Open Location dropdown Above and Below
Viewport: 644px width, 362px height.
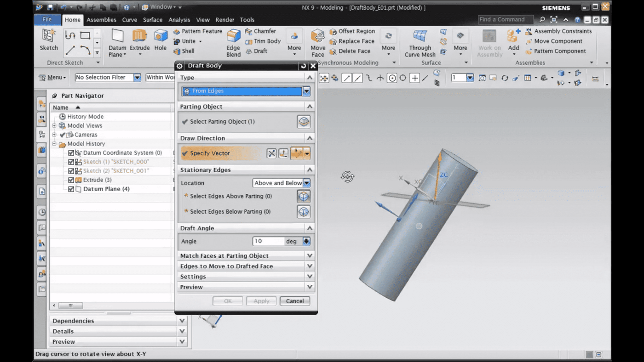pyautogui.click(x=306, y=183)
